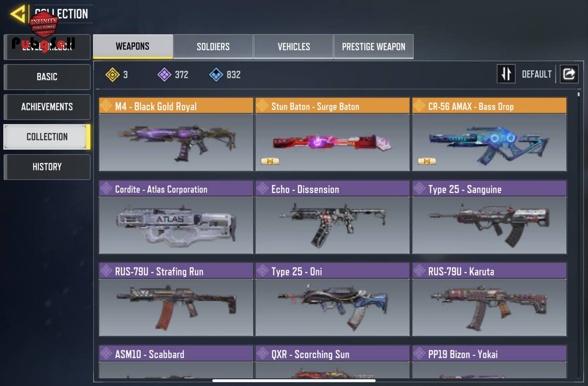Image resolution: width=588 pixels, height=386 pixels.
Task: Select the gold legendary rarity counter icon
Action: (x=113, y=74)
